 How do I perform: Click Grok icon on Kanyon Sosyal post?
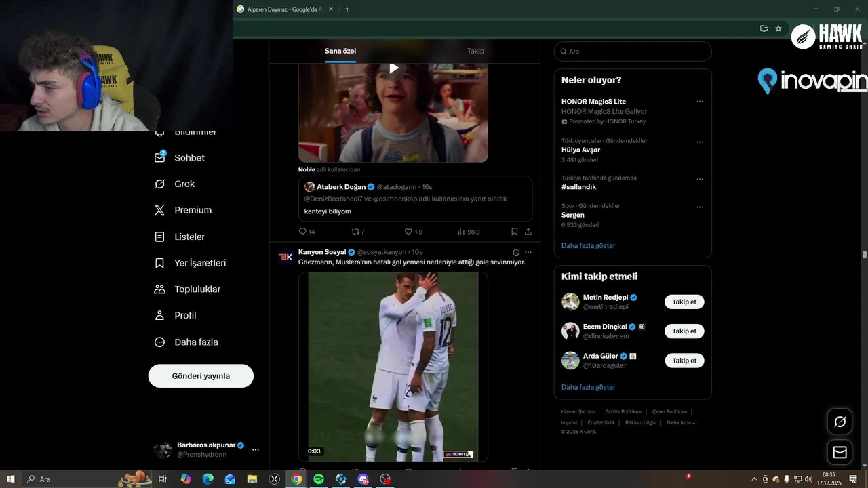click(x=516, y=252)
